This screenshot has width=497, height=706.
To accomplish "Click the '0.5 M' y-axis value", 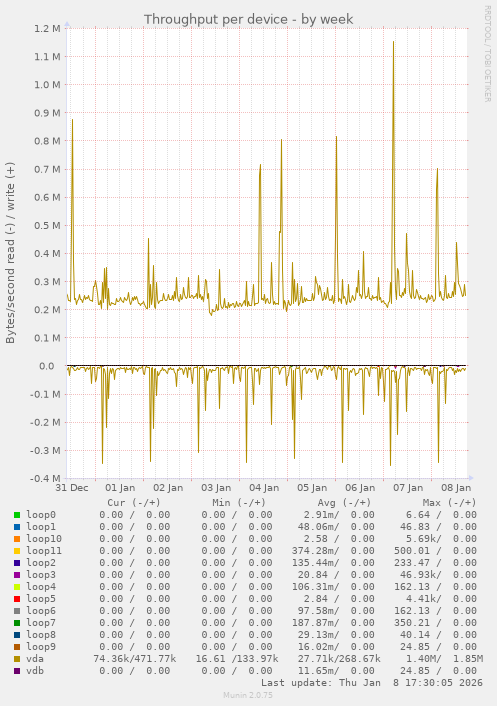I will click(47, 225).
